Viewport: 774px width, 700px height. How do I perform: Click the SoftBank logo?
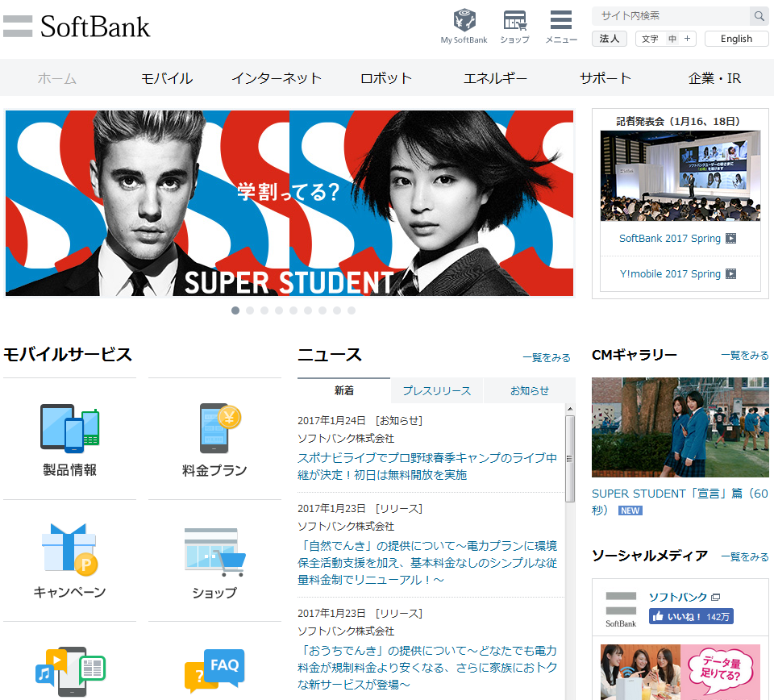(x=77, y=27)
